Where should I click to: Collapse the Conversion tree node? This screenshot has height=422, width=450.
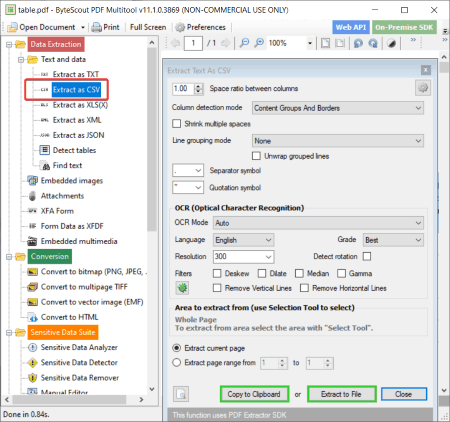9,257
